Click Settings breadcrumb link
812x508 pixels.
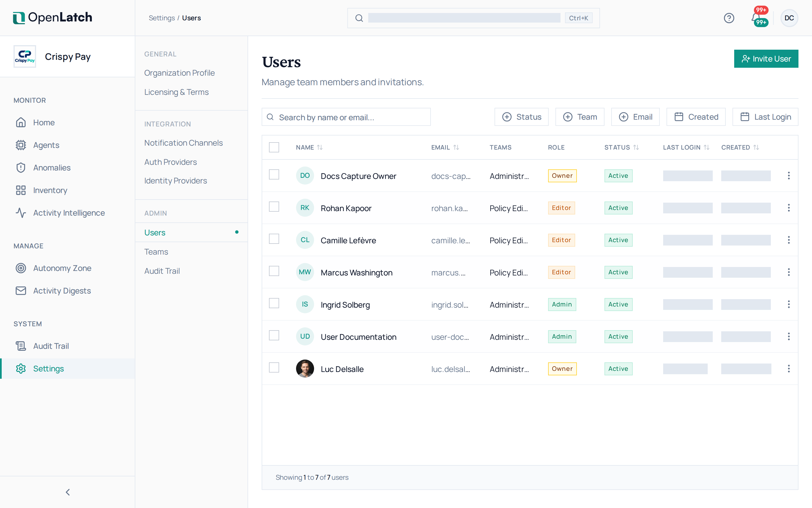(161, 18)
